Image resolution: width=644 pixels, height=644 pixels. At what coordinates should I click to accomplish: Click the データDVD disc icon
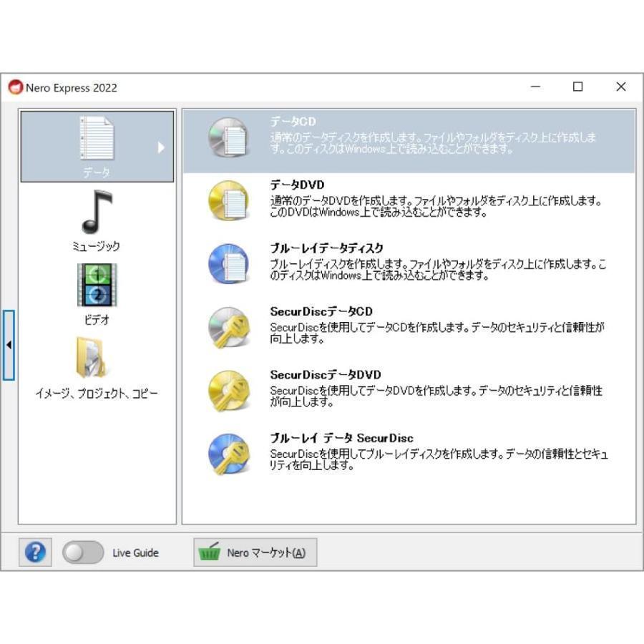[x=228, y=200]
